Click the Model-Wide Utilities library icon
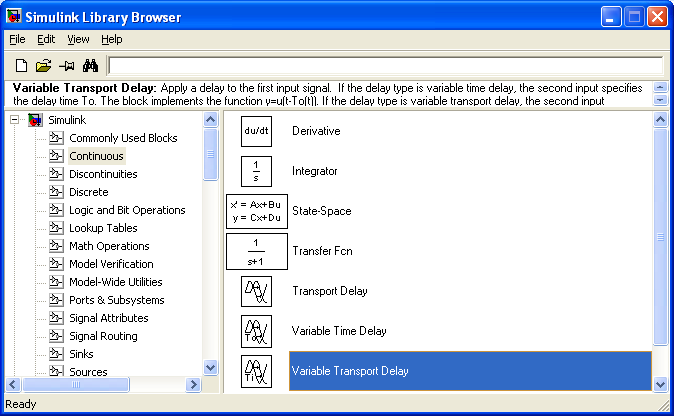Image resolution: width=674 pixels, height=416 pixels. pyautogui.click(x=56, y=282)
